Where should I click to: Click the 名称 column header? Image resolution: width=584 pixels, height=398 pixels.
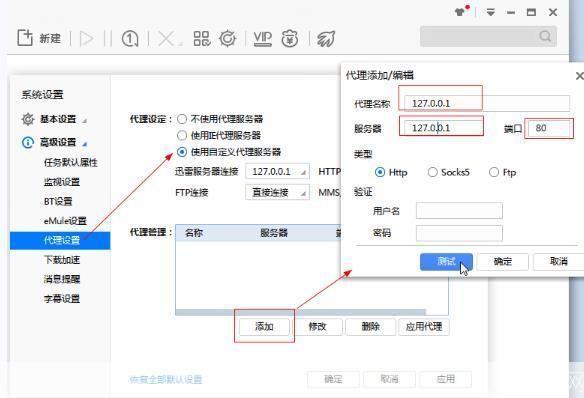tap(194, 233)
